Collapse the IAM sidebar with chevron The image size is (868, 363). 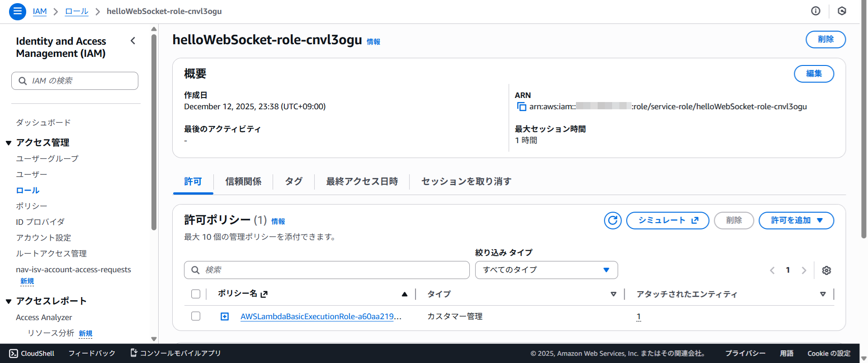133,41
